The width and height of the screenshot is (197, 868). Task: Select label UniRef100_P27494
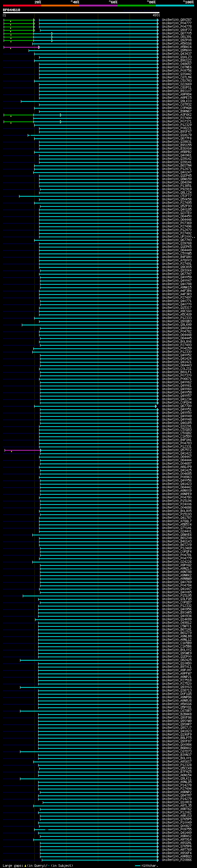176,789
